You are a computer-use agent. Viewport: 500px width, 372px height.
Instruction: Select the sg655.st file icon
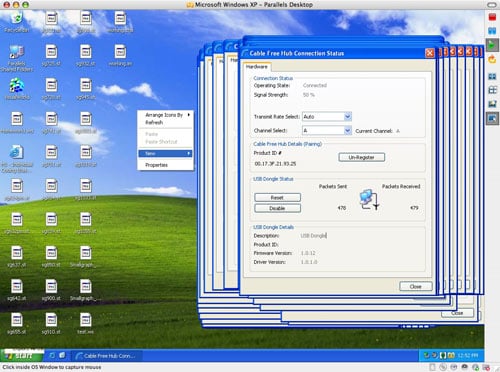16,320
